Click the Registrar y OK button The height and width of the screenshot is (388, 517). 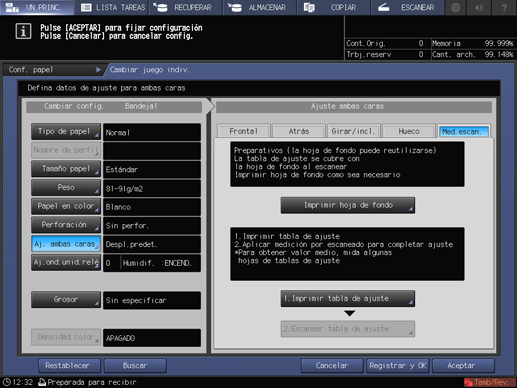398,366
